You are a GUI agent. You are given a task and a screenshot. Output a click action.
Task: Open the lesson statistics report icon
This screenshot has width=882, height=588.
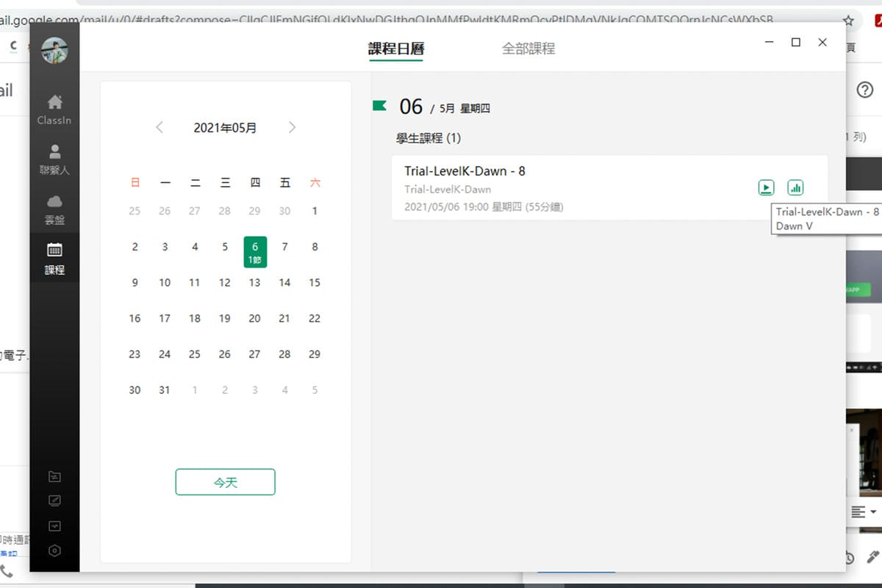[795, 187]
